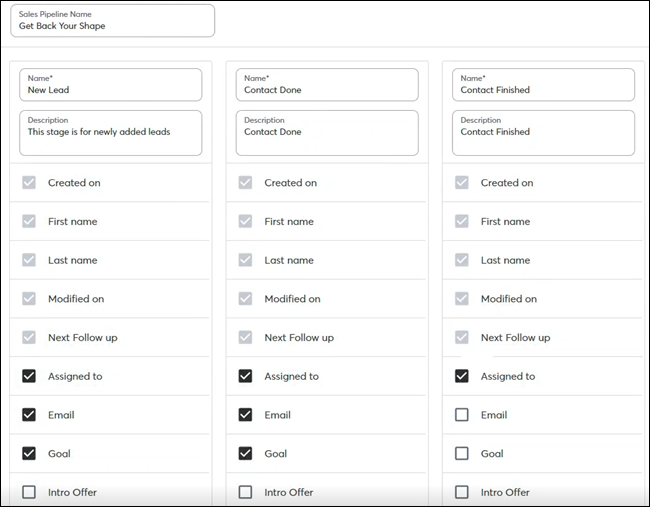Click Last name checkbox in Contact Done stage

point(245,260)
